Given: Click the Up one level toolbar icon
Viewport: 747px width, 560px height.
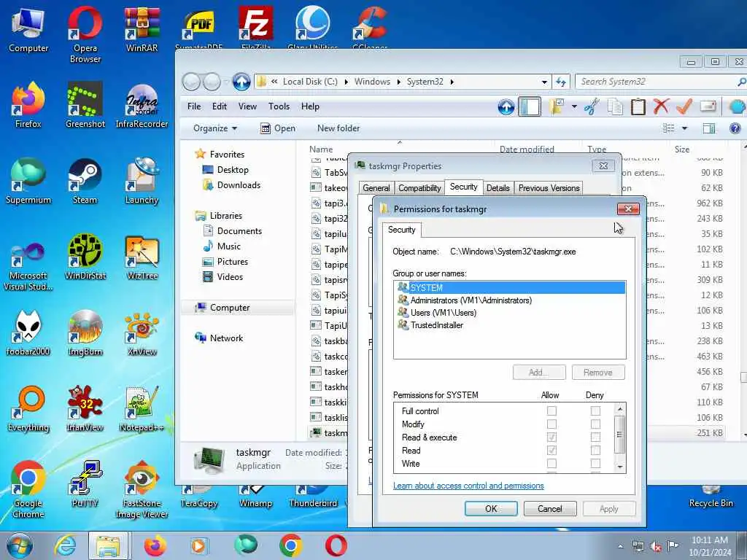Looking at the screenshot, I should [506, 106].
